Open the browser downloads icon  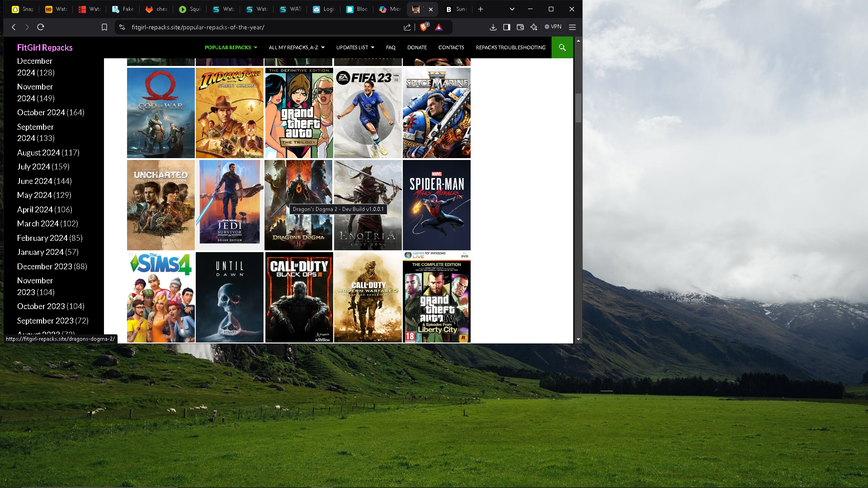tap(493, 27)
